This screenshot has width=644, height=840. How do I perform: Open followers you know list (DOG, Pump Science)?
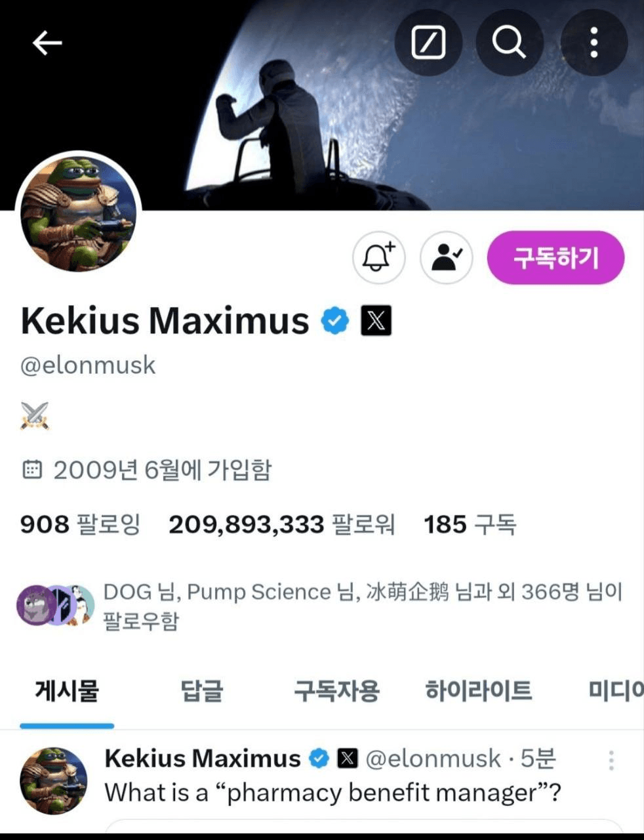[x=319, y=606]
